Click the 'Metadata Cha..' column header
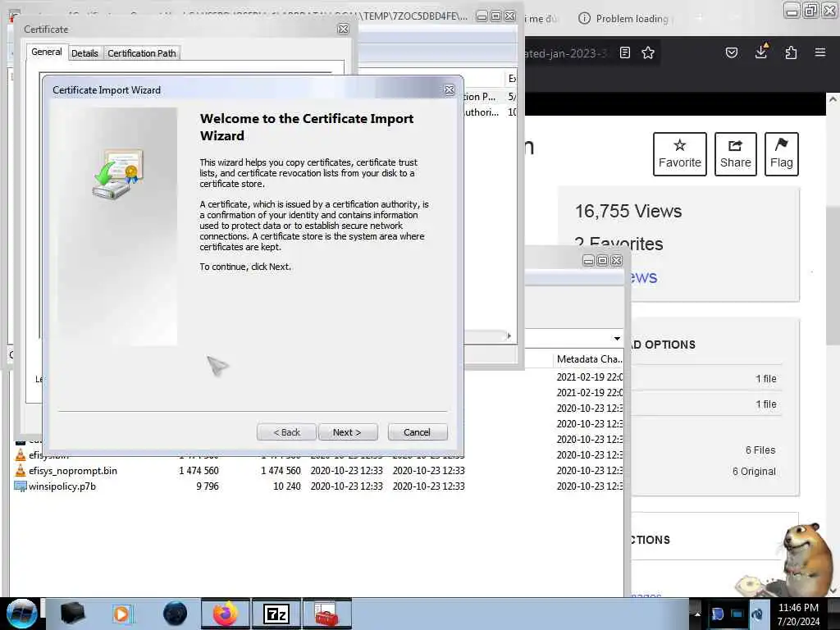The image size is (840, 630). click(x=589, y=359)
